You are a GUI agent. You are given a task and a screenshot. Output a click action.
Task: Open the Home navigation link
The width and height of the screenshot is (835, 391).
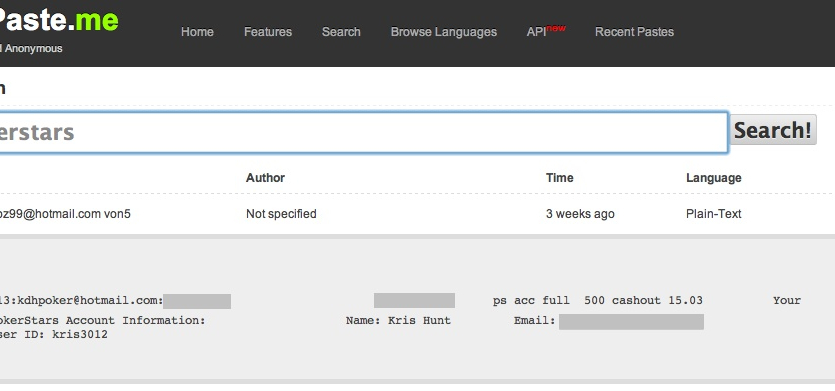(197, 32)
